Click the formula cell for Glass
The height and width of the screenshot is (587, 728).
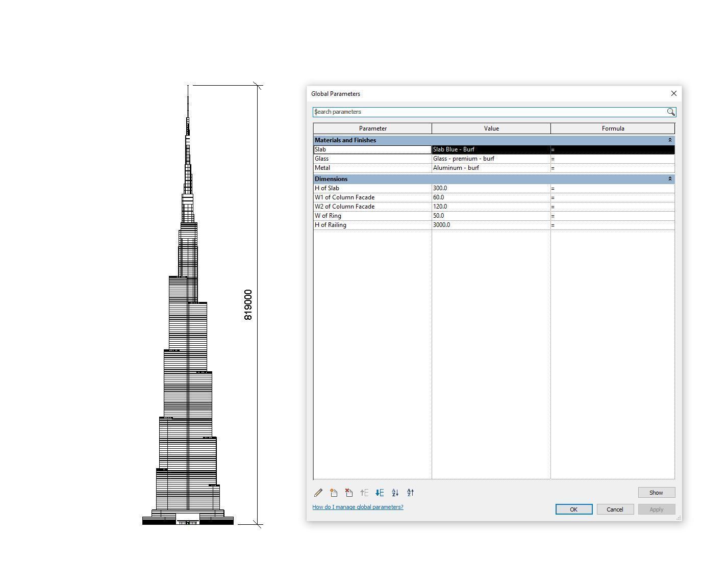pos(613,159)
